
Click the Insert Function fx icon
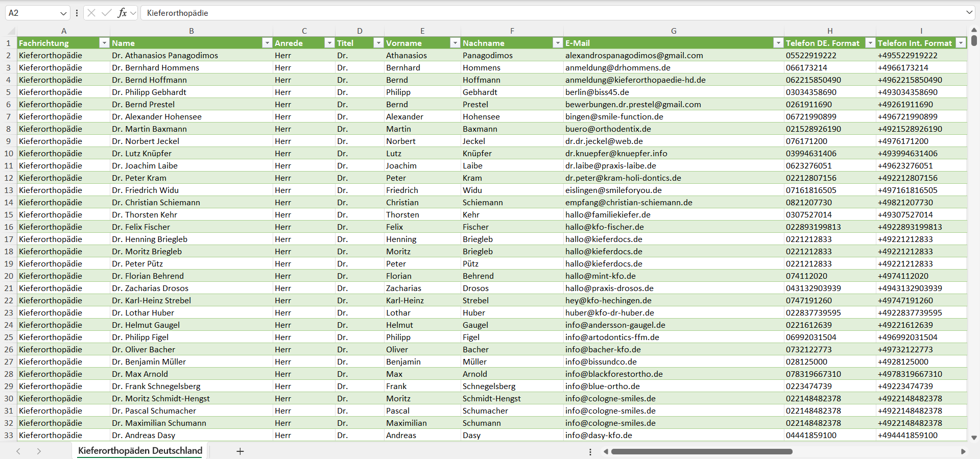pyautogui.click(x=122, y=13)
